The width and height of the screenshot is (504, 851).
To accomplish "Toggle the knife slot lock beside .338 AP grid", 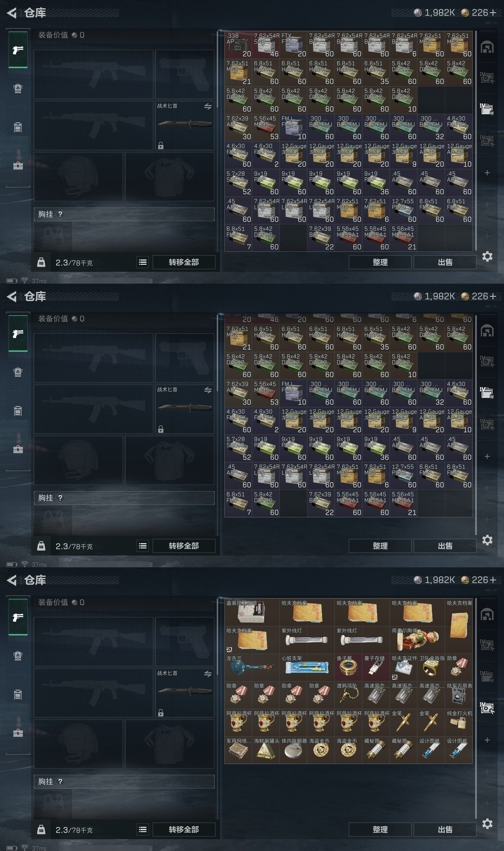I will click(x=161, y=146).
